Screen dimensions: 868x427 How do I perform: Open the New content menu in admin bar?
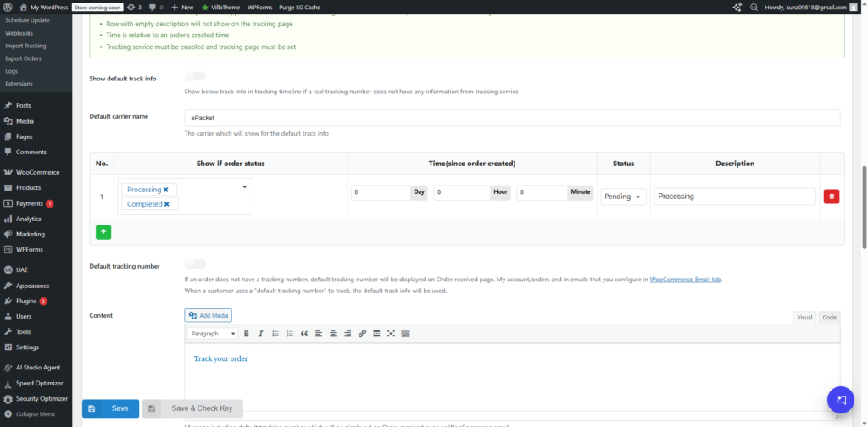point(182,8)
